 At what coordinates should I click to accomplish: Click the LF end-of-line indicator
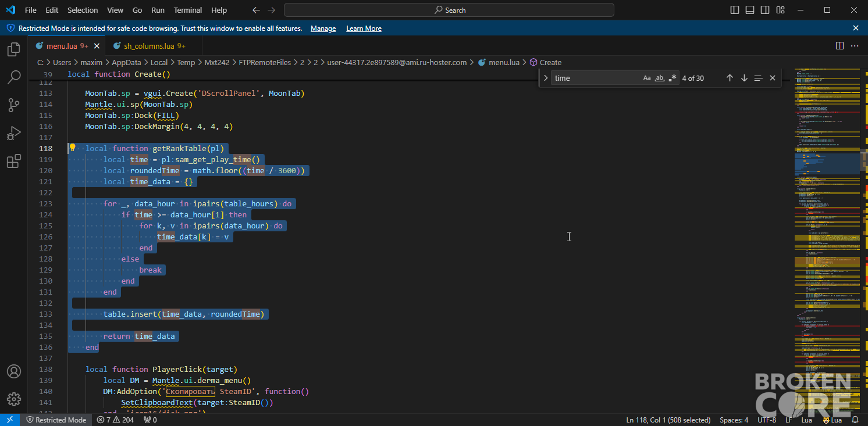pos(788,420)
